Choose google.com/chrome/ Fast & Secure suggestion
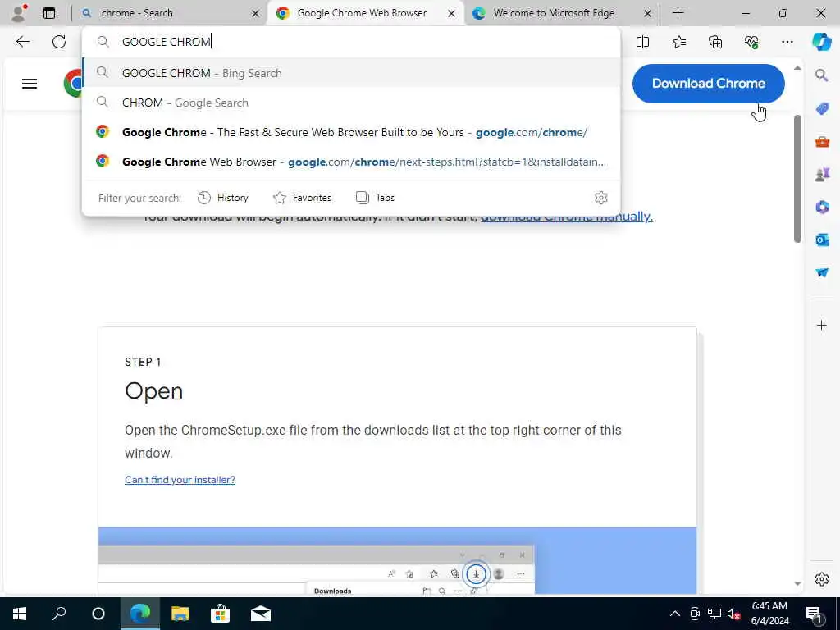Screen dimensions: 840x630 [x=351, y=132]
